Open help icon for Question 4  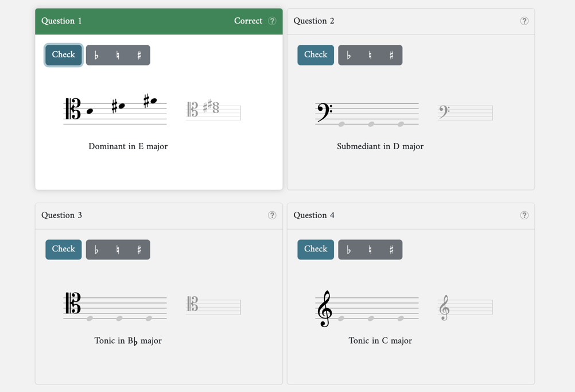coord(525,215)
